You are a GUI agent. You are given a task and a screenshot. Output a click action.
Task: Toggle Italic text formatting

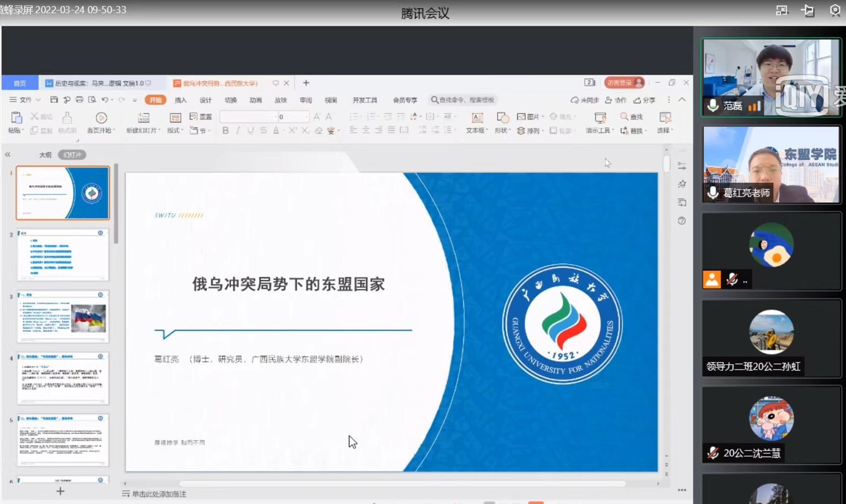click(x=238, y=131)
